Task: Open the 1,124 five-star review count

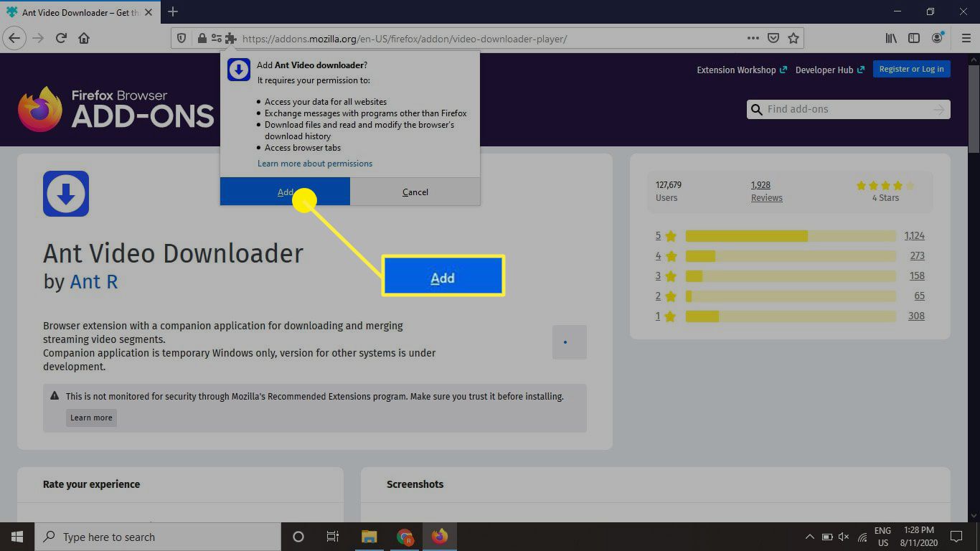Action: (x=915, y=236)
